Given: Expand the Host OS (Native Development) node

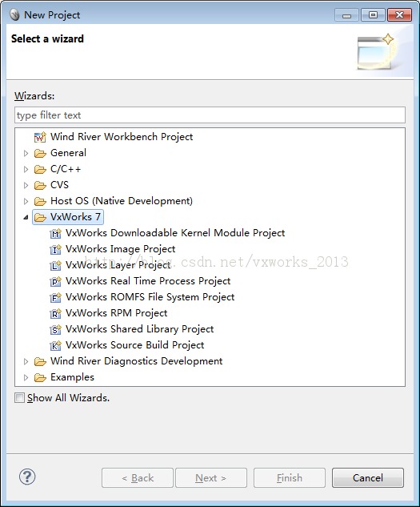Looking at the screenshot, I should click(x=26, y=202).
